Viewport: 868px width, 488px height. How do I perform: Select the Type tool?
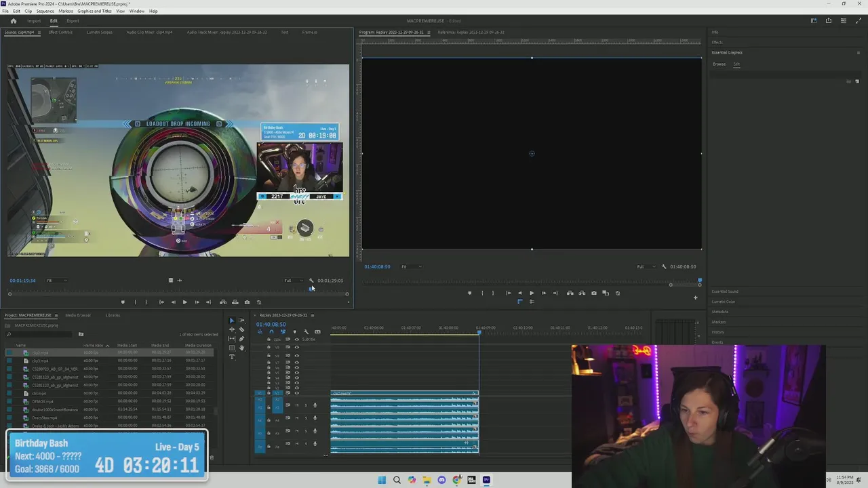pos(232,357)
